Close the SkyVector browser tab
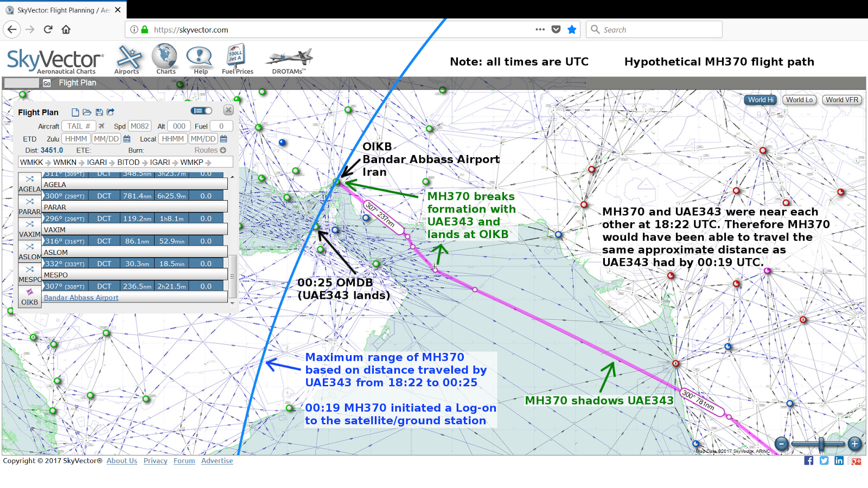The width and height of the screenshot is (868, 488). point(118,10)
